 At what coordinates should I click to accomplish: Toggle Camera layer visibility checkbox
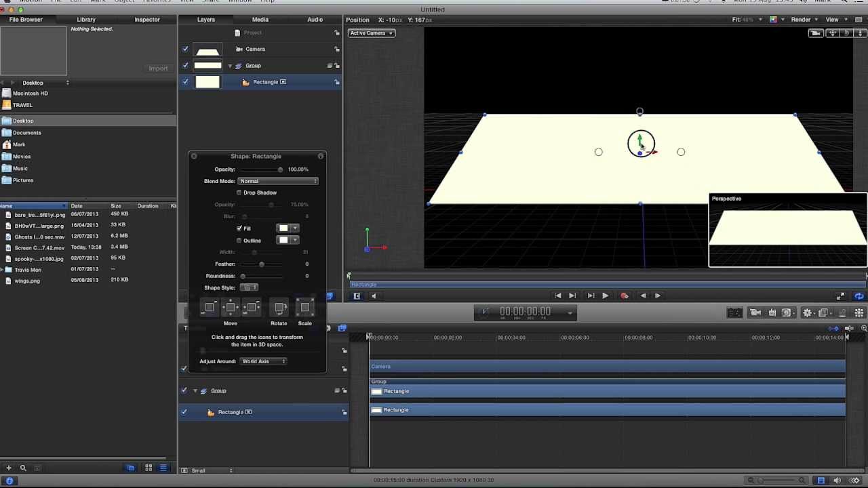click(x=185, y=49)
